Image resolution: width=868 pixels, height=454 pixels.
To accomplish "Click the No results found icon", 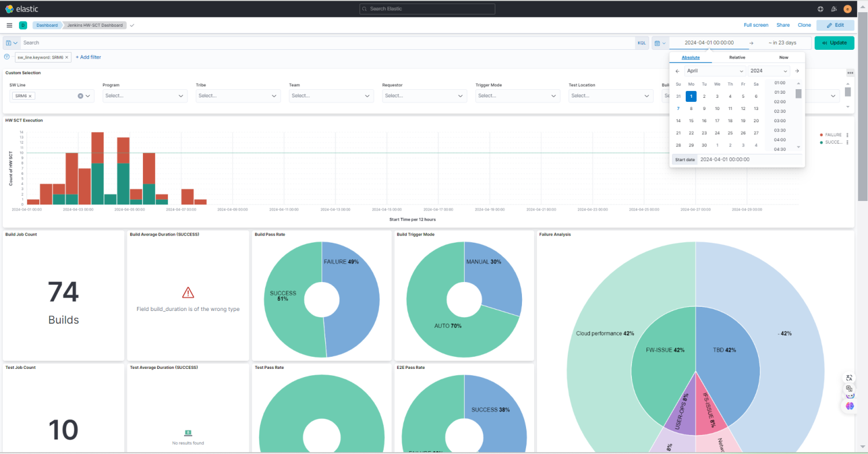I will tap(188, 433).
